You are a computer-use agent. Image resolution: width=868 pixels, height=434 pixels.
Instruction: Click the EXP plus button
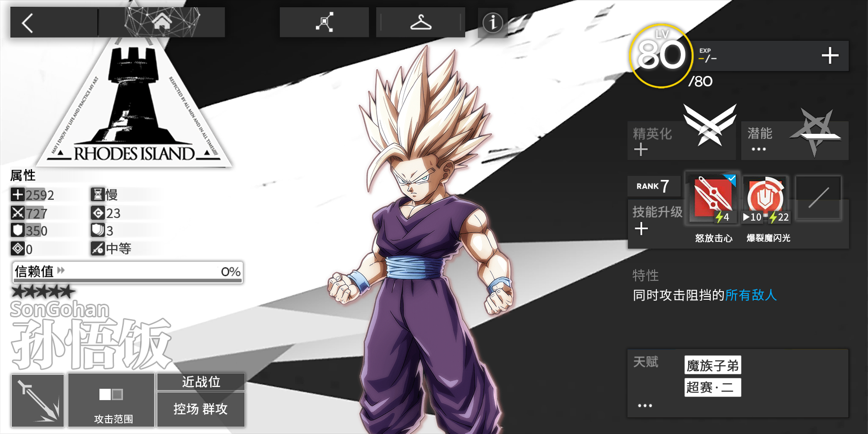click(830, 56)
